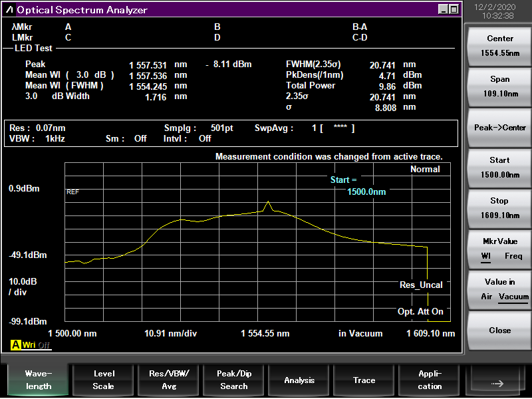Viewport: 532px width, 399px height.
Task: Set the Stop wavelength softkey
Action: (x=499, y=208)
